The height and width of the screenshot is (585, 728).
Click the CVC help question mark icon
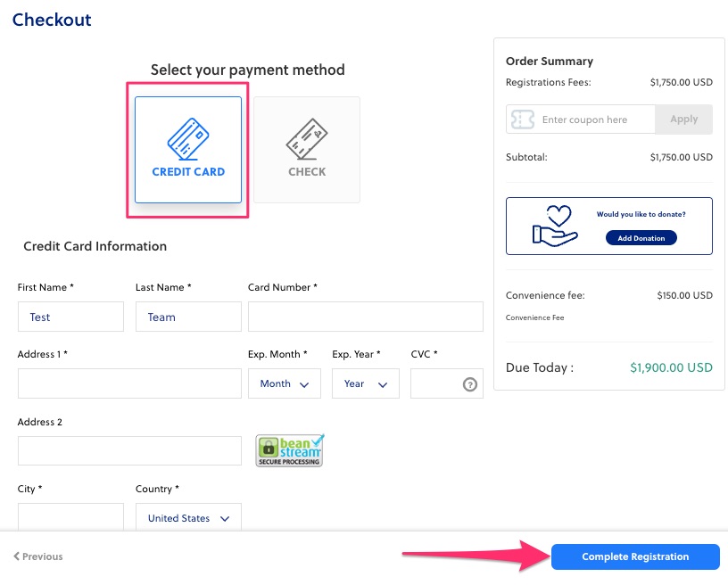[470, 384]
